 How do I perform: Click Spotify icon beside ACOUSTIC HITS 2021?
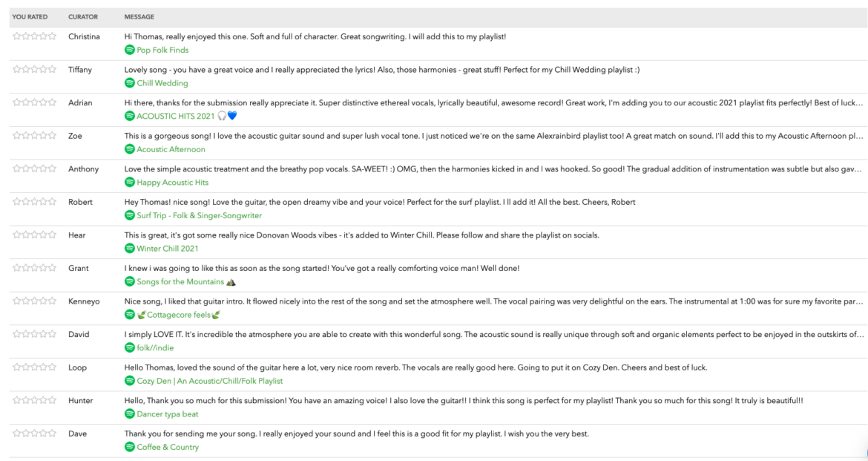pyautogui.click(x=130, y=116)
